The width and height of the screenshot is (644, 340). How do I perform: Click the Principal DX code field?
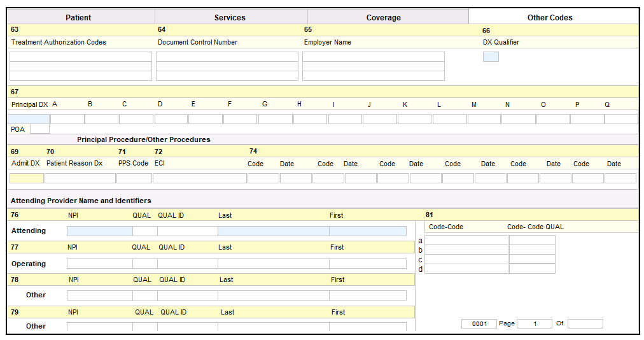coord(28,119)
